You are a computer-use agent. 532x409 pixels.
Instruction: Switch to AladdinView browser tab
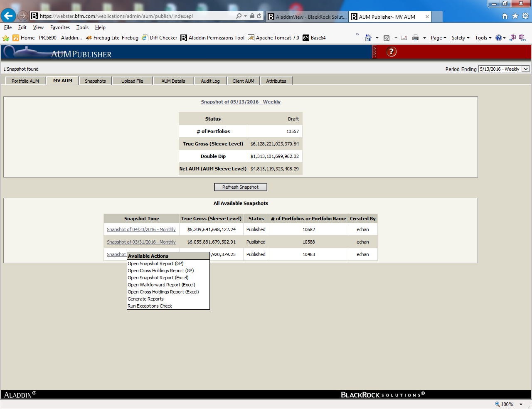307,17
